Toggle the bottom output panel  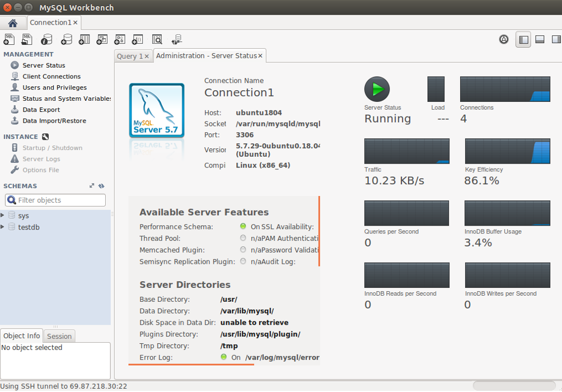[540, 39]
